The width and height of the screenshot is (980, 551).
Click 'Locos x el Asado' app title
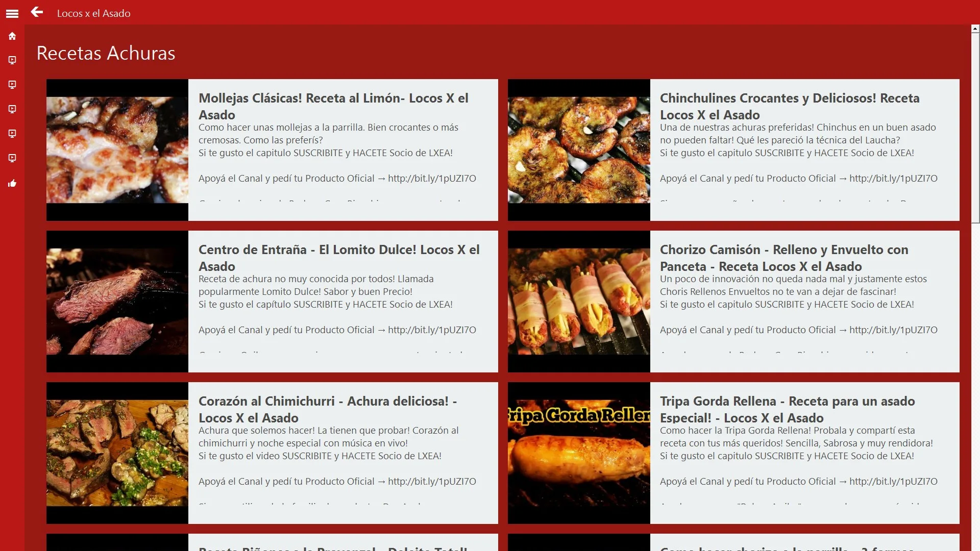(94, 13)
